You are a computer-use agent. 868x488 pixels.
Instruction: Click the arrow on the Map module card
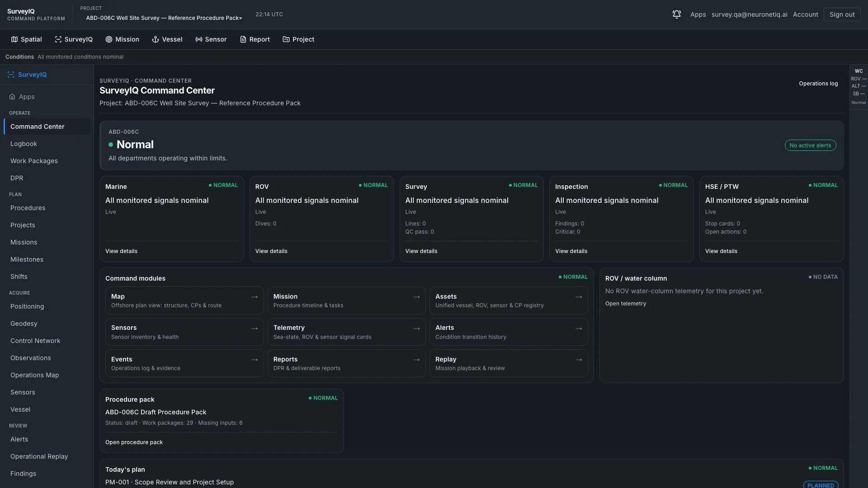click(255, 297)
